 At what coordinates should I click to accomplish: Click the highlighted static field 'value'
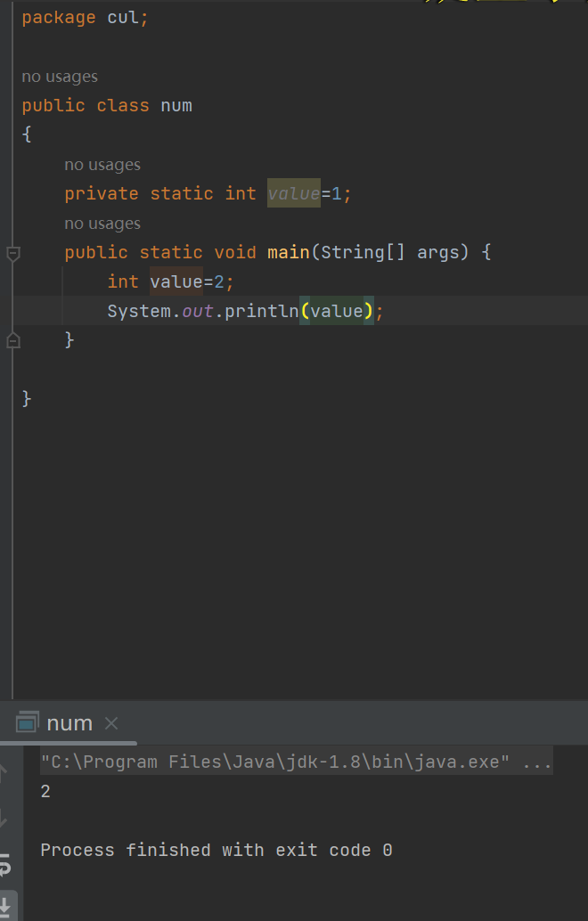click(x=294, y=193)
